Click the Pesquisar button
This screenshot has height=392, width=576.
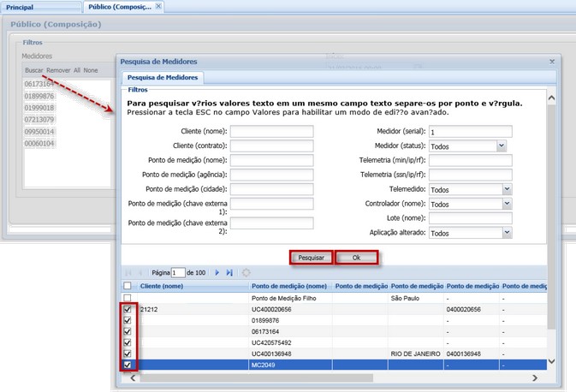point(311,258)
